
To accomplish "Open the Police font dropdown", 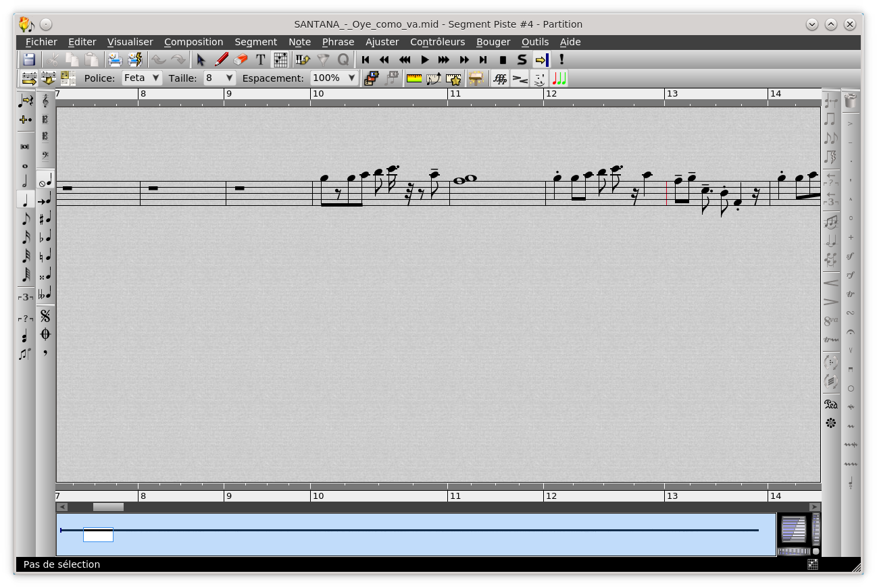I will click(142, 78).
